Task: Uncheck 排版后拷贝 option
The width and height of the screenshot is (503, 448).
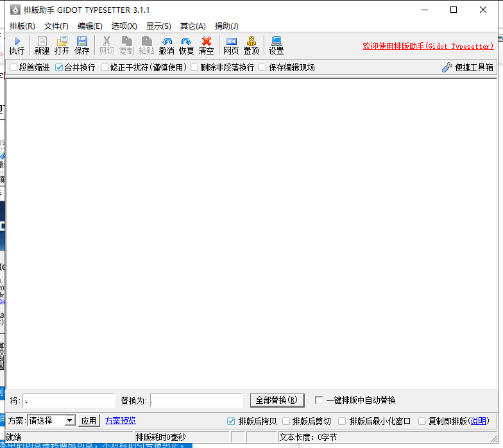Action: pos(231,421)
